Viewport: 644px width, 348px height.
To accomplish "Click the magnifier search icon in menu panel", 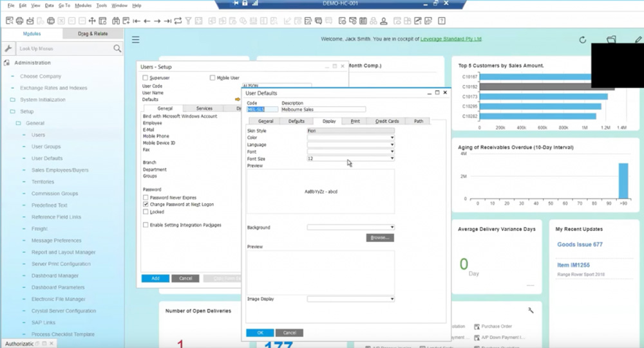I will point(117,48).
